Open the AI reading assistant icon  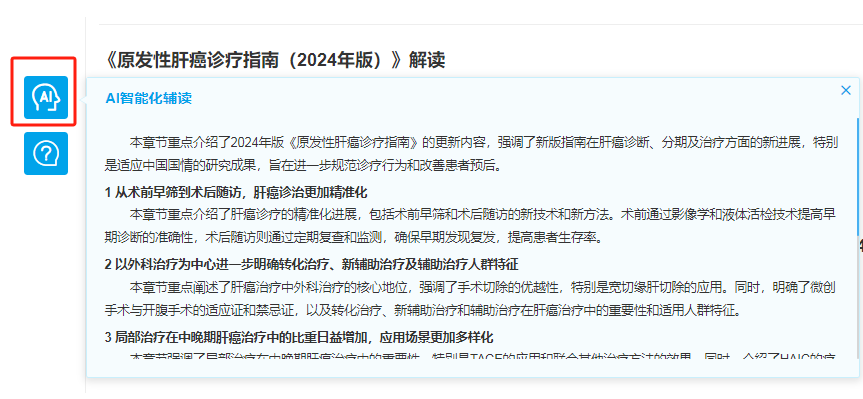coord(46,97)
